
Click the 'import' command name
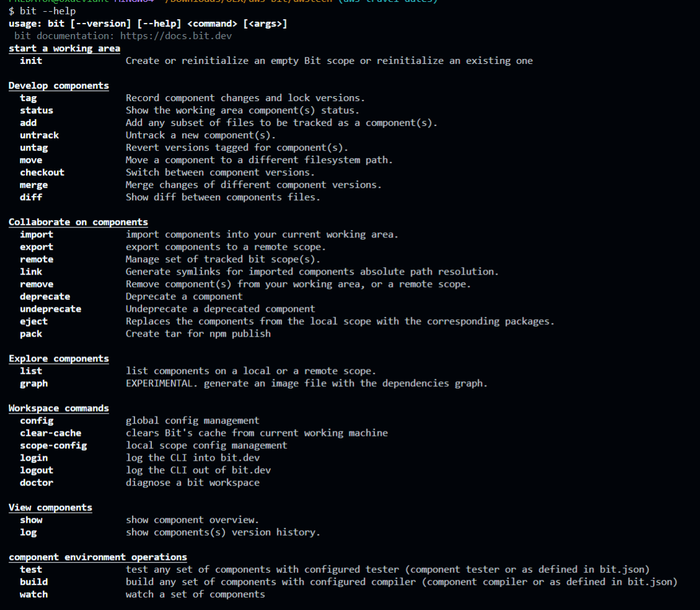pyautogui.click(x=36, y=234)
